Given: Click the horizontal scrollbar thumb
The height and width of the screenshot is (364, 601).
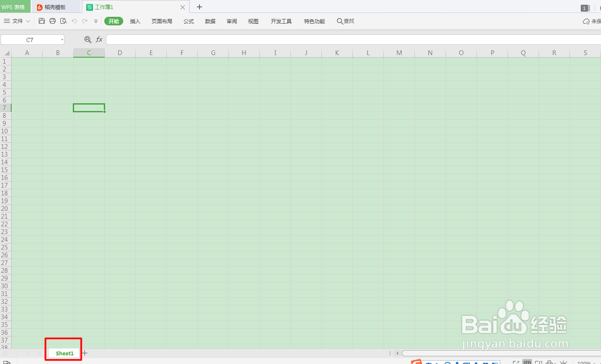Looking at the screenshot, I should (x=501, y=353).
